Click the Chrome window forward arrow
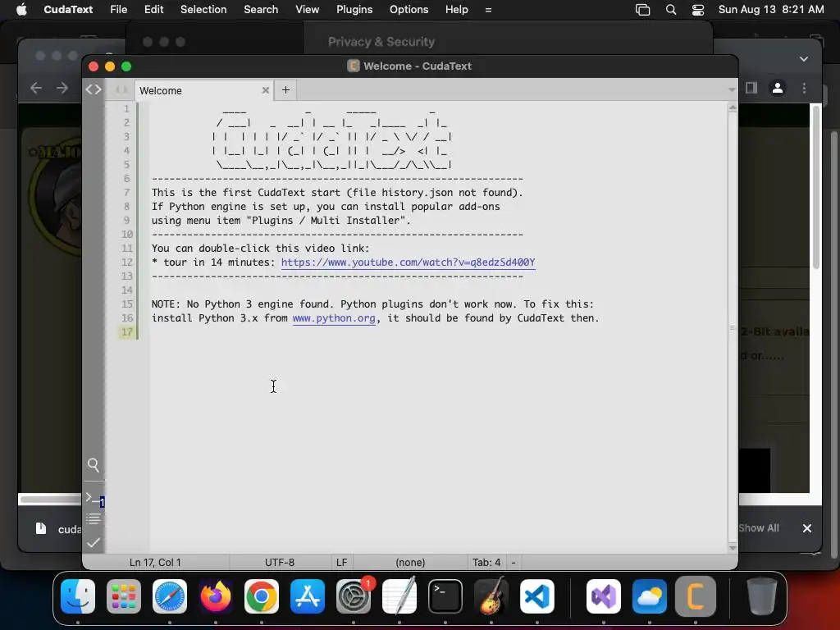This screenshot has height=630, width=840. click(x=62, y=88)
